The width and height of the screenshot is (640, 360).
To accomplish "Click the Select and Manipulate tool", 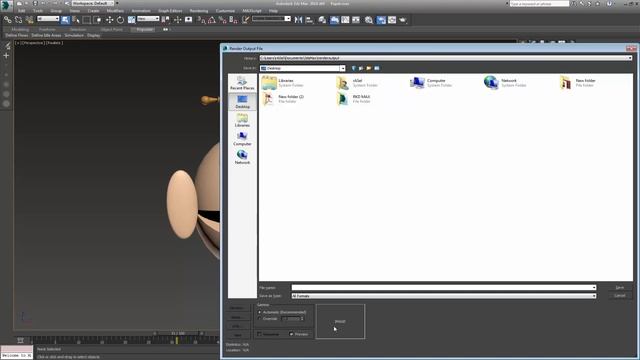I will pos(178,20).
